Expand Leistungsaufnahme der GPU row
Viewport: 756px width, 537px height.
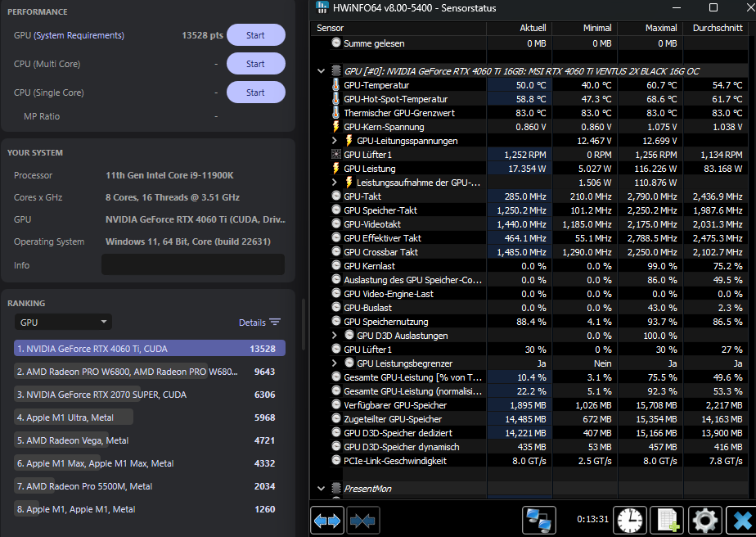tap(335, 183)
